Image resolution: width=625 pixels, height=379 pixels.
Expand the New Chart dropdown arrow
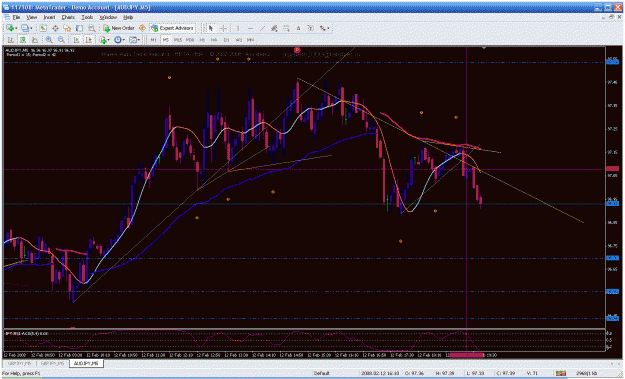tap(16, 28)
